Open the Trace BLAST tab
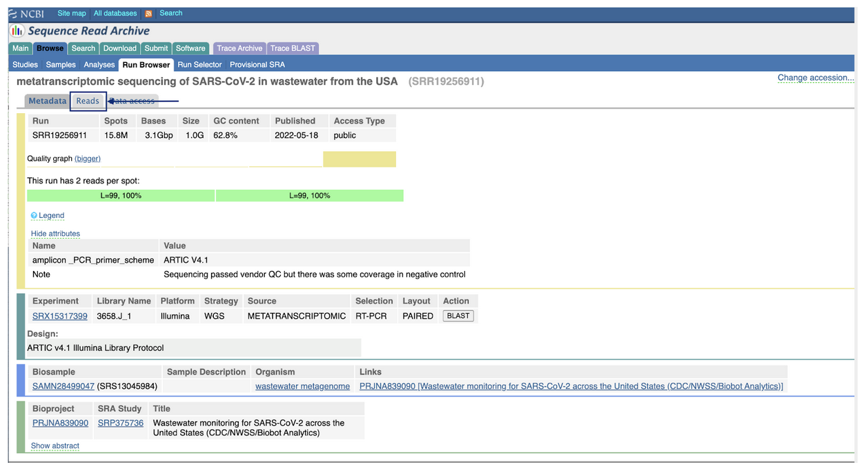Image resolution: width=868 pixels, height=476 pixels. [x=293, y=48]
